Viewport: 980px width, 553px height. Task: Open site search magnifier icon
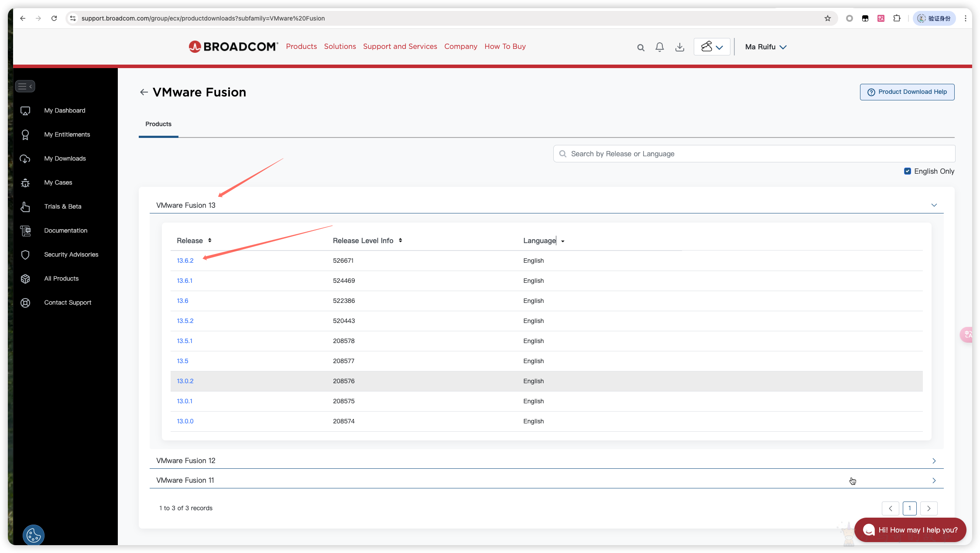click(641, 47)
